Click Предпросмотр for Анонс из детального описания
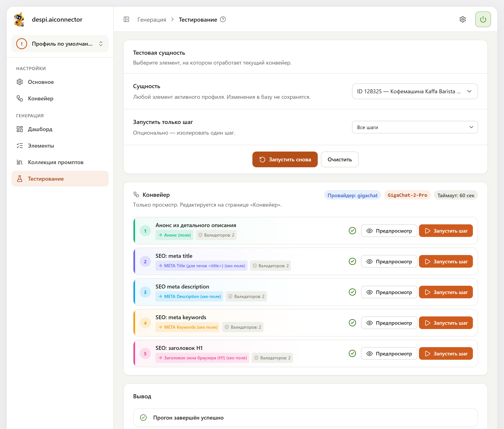 click(389, 231)
